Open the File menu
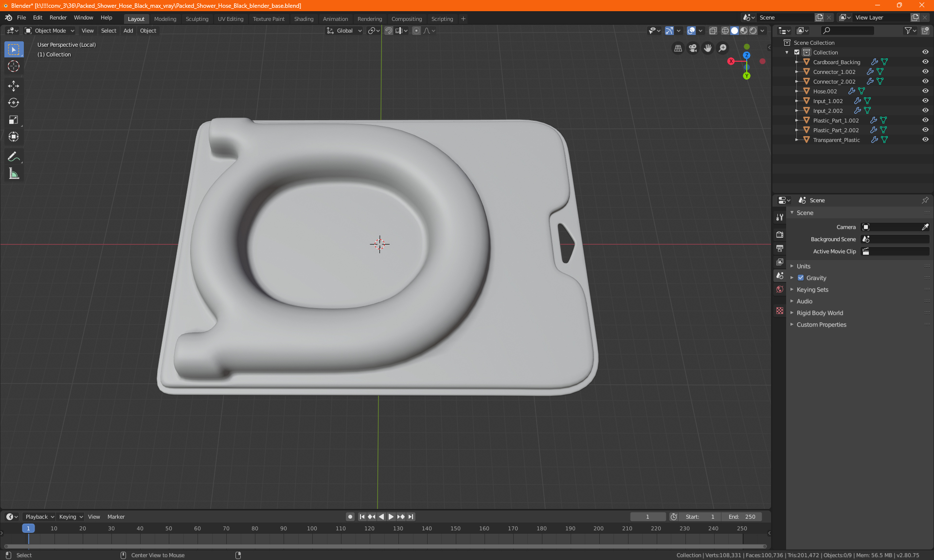 click(x=21, y=17)
